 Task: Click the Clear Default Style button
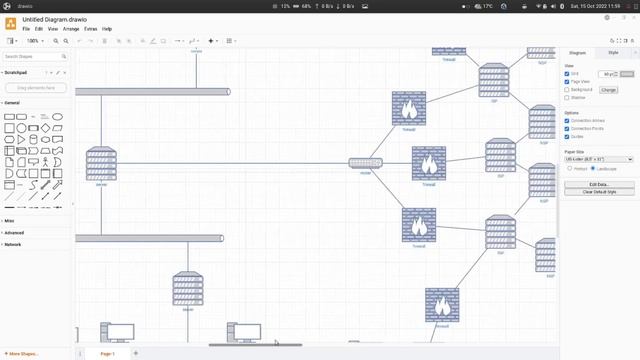(x=599, y=192)
